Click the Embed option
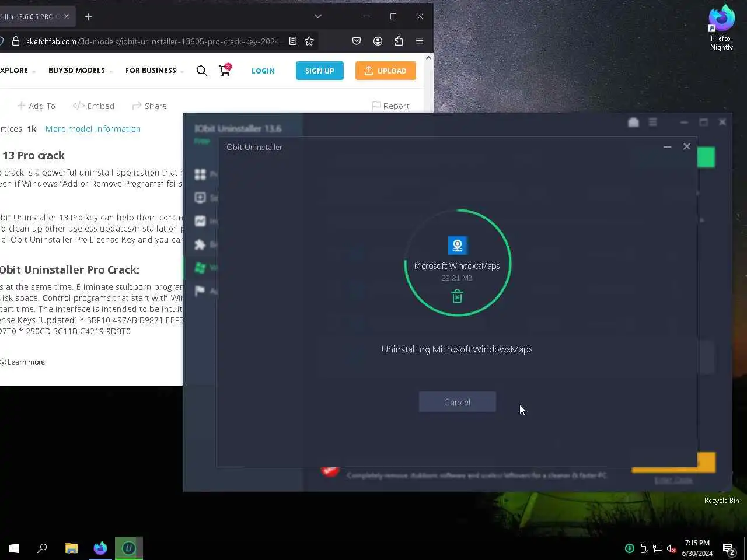 coord(93,106)
